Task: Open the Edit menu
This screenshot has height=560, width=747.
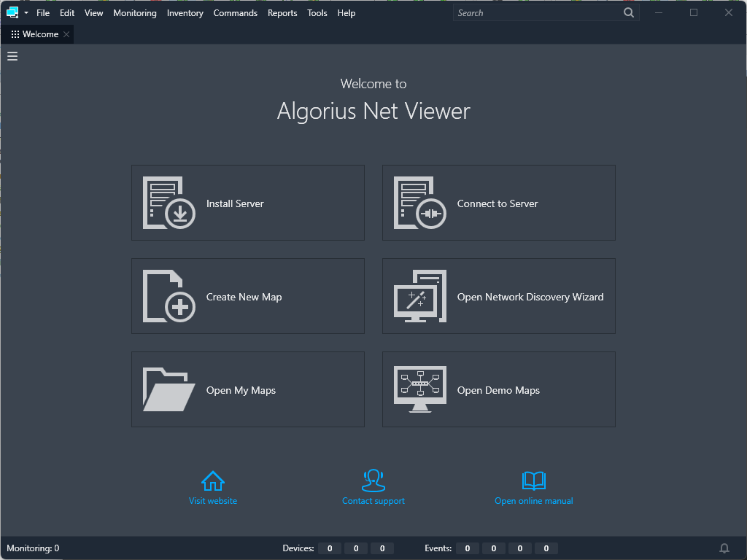Action: click(x=66, y=13)
